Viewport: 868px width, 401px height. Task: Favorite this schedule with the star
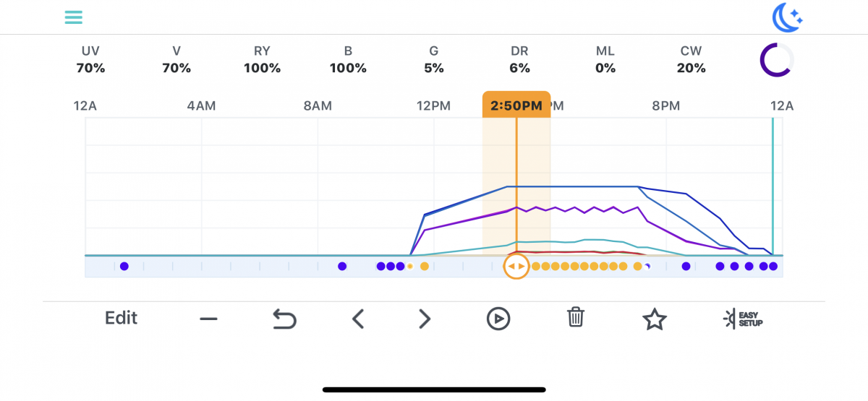(x=655, y=319)
